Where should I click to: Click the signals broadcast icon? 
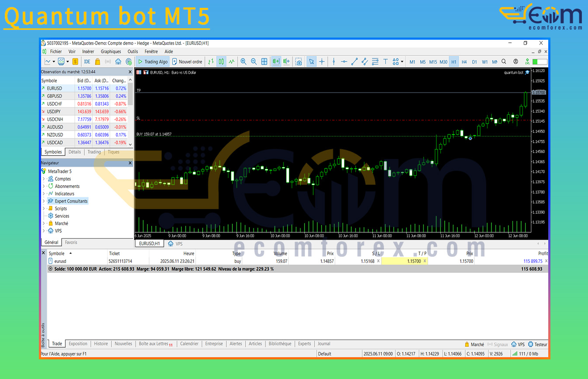(107, 62)
